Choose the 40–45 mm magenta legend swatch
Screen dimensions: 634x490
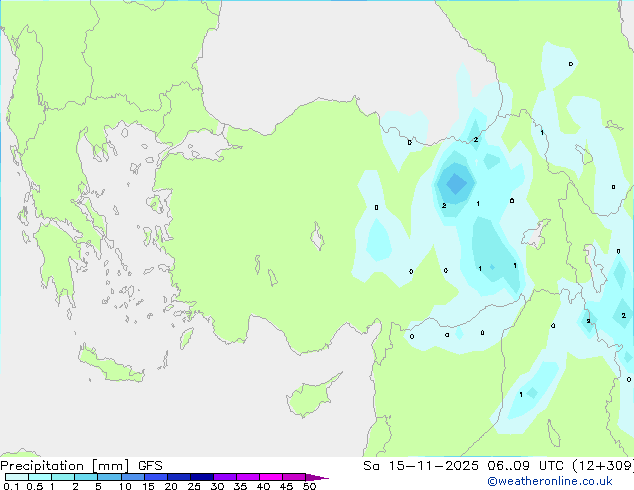click(x=271, y=477)
